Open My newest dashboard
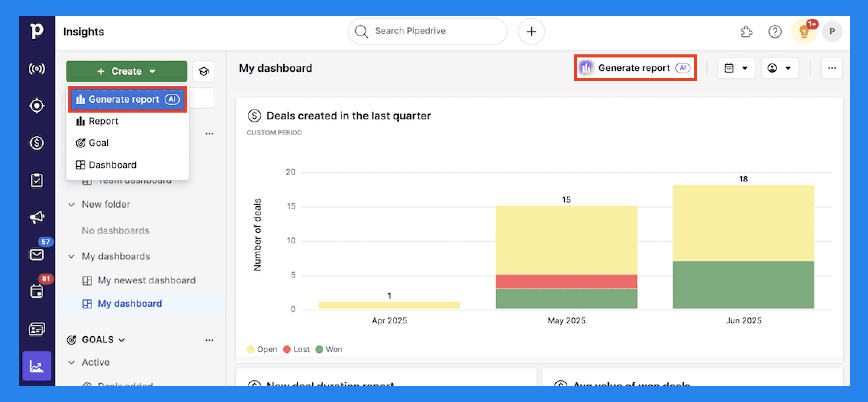Viewport: 868px width, 402px height. tap(147, 280)
